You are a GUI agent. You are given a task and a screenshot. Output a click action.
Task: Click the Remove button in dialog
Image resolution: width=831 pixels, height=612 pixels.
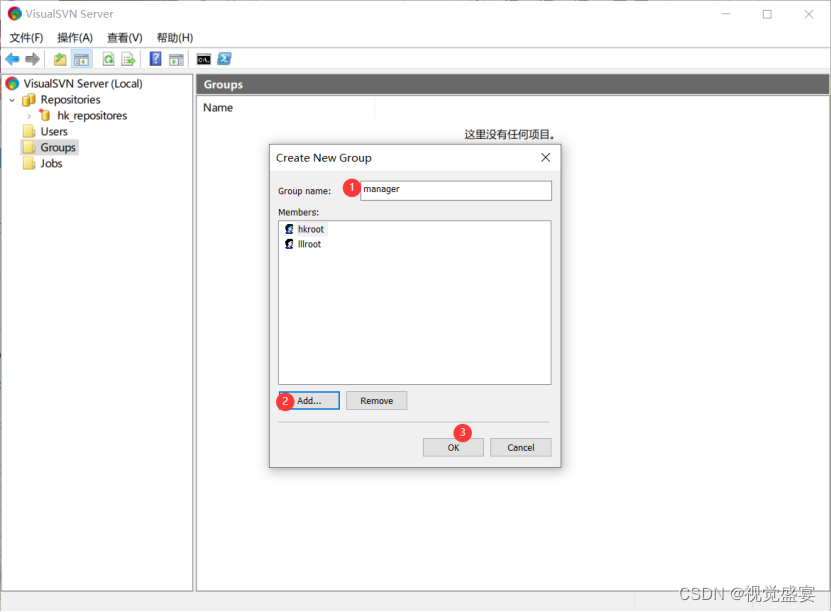point(377,401)
